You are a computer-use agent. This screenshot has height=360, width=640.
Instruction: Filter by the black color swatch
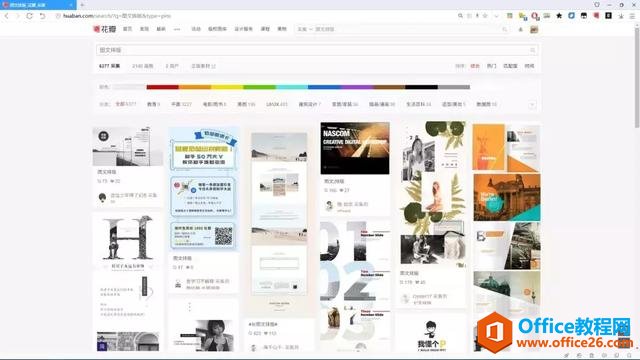pyautogui.click(x=422, y=87)
